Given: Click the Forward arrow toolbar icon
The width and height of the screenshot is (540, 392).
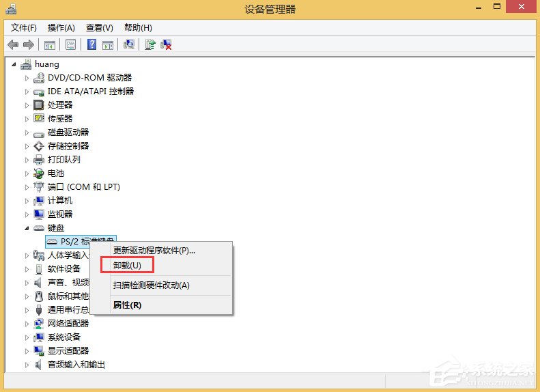Looking at the screenshot, I should (x=29, y=44).
